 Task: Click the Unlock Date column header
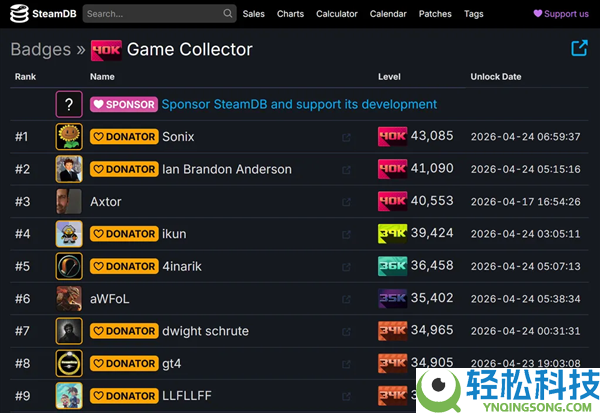pyautogui.click(x=496, y=77)
